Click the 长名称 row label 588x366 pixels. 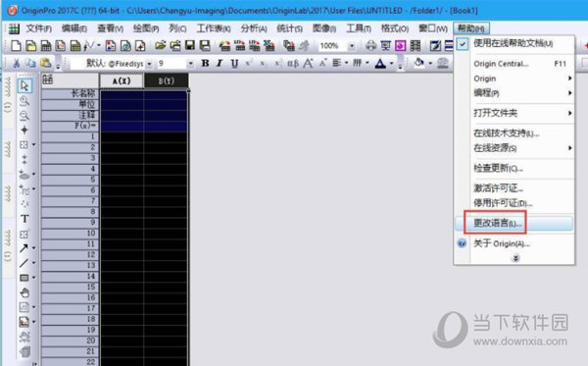coord(70,93)
